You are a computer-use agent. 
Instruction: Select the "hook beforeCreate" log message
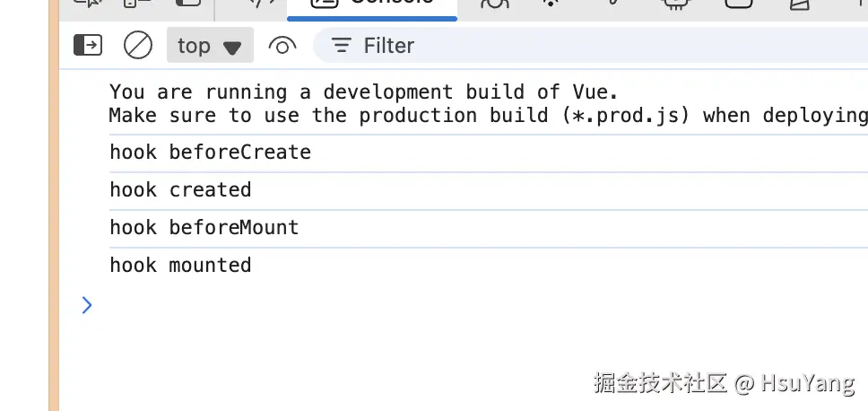coord(211,153)
